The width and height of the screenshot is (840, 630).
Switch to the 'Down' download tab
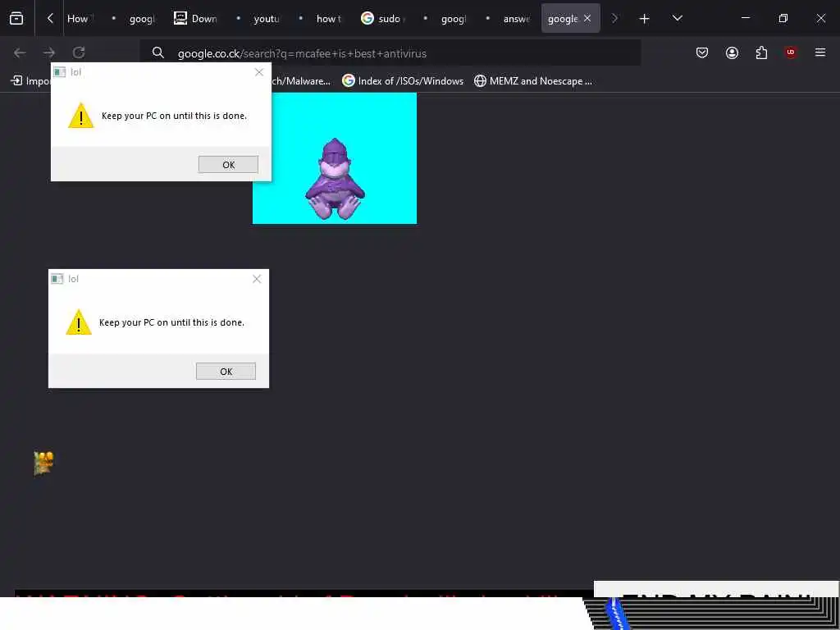(195, 19)
